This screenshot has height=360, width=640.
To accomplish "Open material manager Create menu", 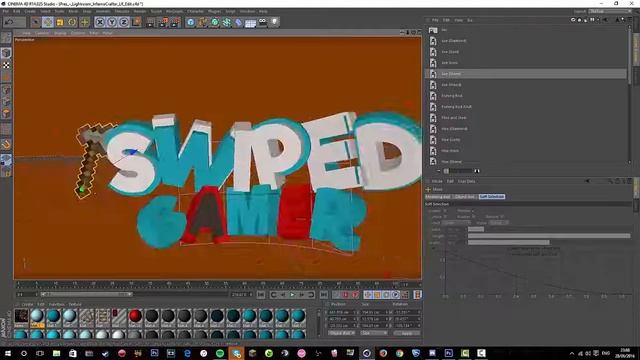I will pyautogui.click(x=27, y=304).
